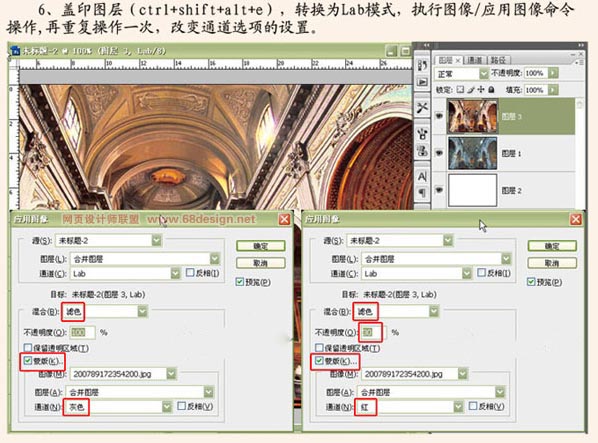Screen dimensions: 598x443
Task: Click the lock transparent pixels icon
Action: [461, 90]
